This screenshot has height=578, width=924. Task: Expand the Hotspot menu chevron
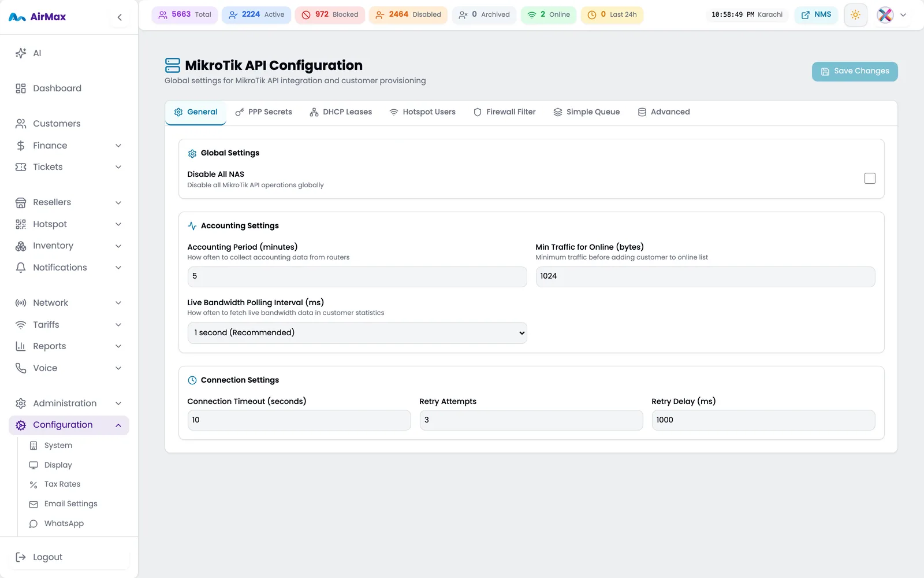point(118,224)
